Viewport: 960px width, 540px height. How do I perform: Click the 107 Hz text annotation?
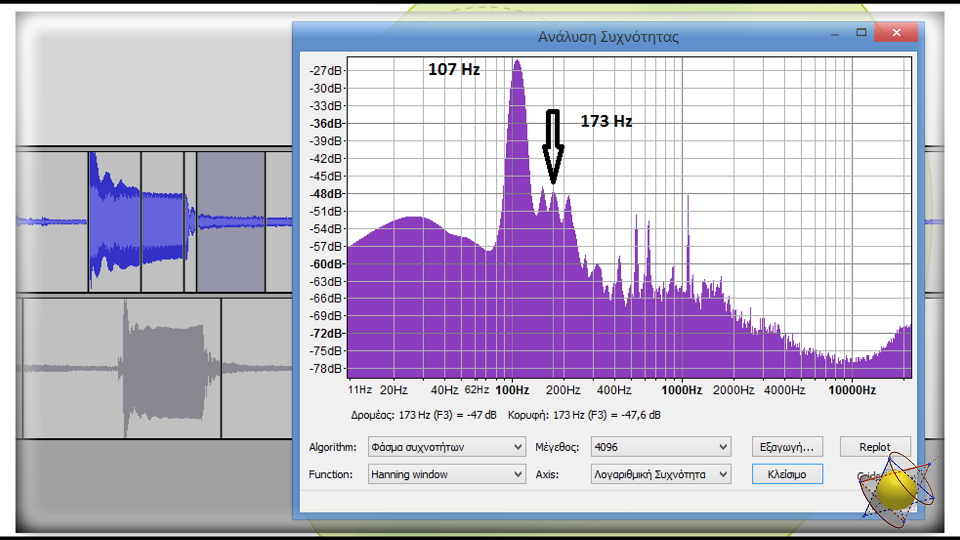pyautogui.click(x=454, y=70)
